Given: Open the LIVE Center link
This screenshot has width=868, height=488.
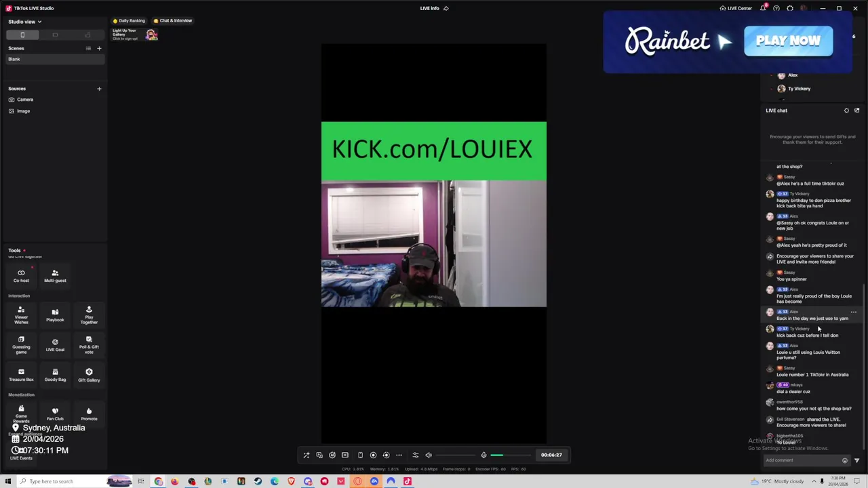Looking at the screenshot, I should tap(736, 8).
